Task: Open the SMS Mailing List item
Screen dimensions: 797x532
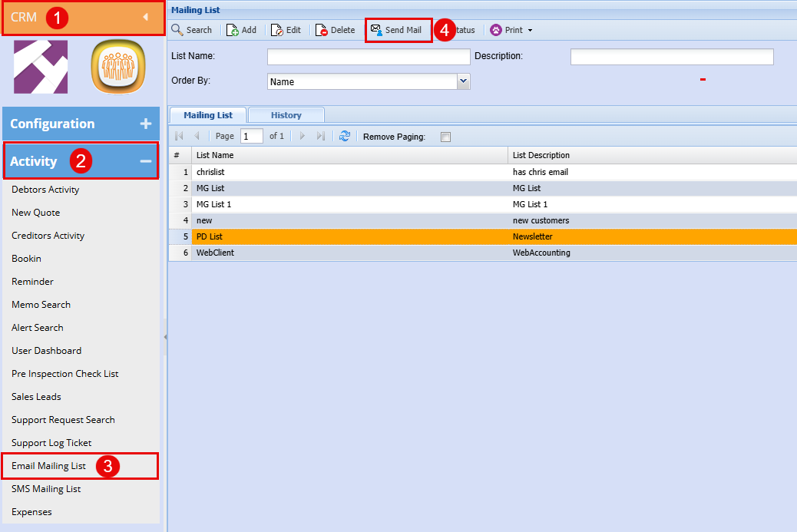Action: coord(46,489)
